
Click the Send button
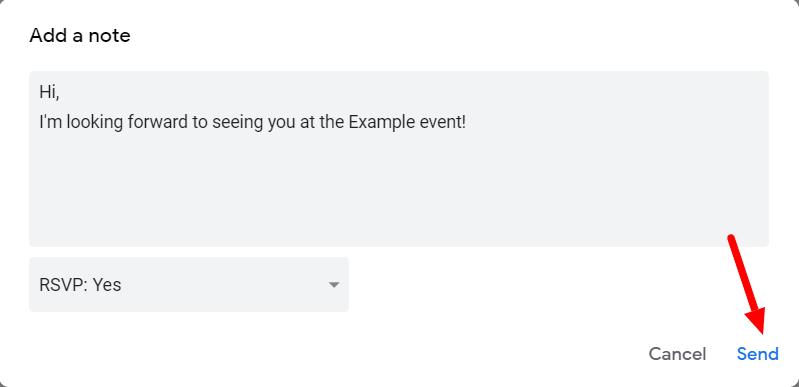[x=757, y=354]
